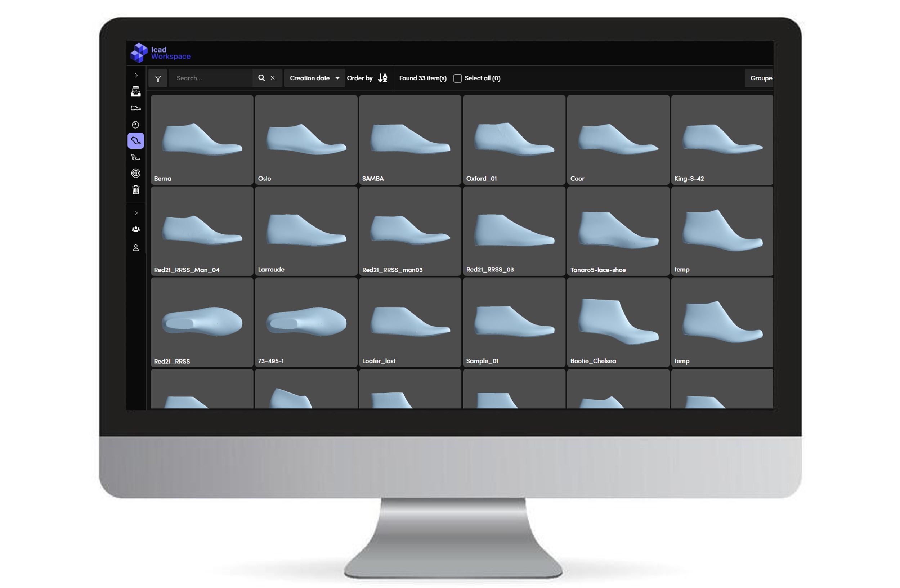Click the search magnifier icon
Viewport: 900px width, 588px height.
[x=262, y=78]
